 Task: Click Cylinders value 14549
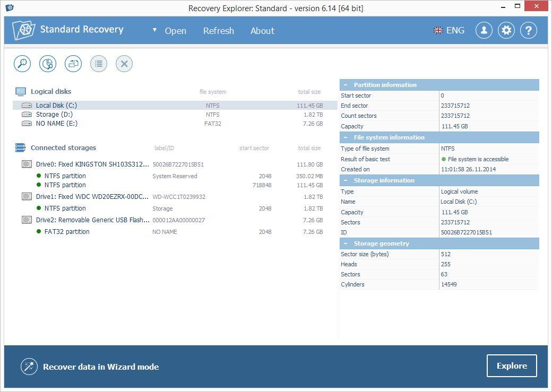(x=448, y=284)
